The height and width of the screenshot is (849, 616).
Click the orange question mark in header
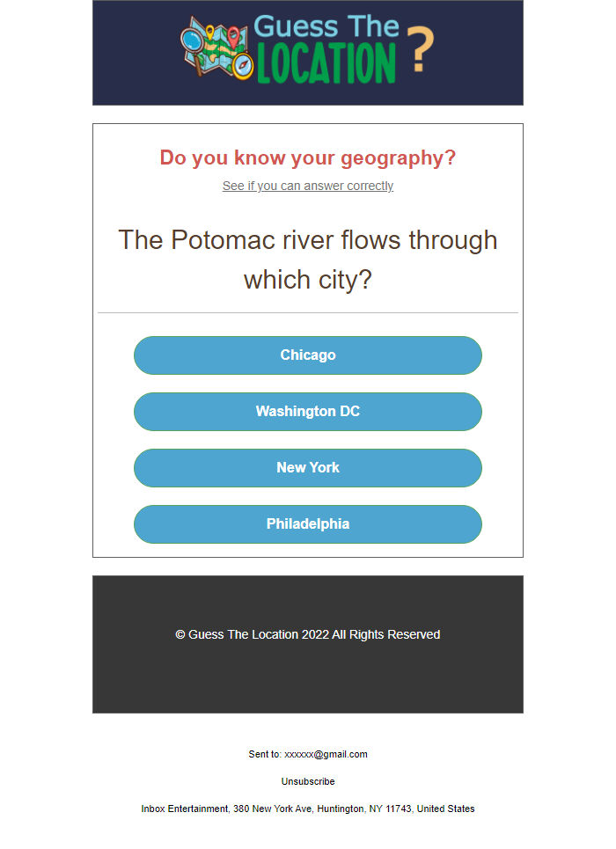pyautogui.click(x=421, y=51)
